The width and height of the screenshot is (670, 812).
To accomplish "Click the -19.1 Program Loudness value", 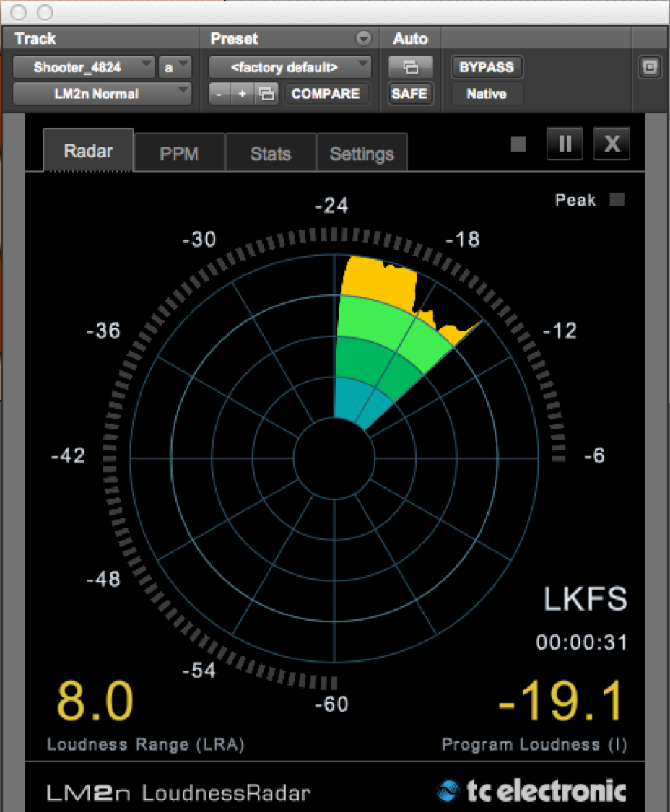I will pos(561,701).
